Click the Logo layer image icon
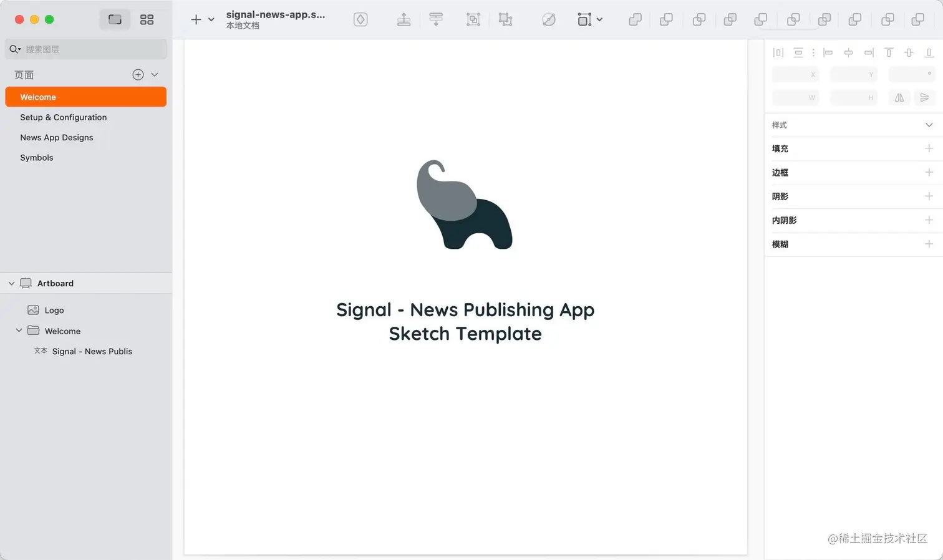Viewport: 943px width, 560px height. click(x=33, y=310)
